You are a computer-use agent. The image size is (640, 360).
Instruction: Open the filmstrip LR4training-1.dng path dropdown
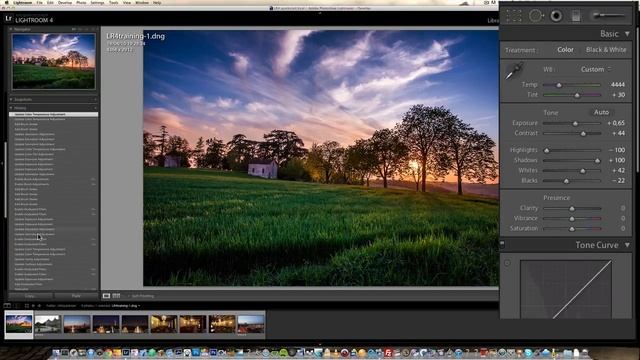click(x=126, y=306)
